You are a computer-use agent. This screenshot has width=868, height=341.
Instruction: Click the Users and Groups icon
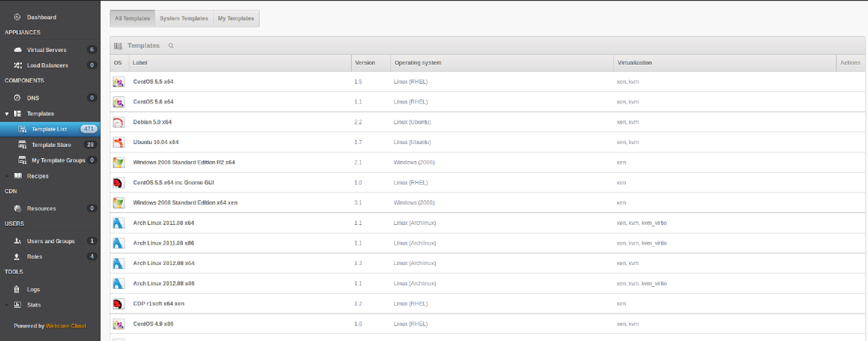coord(18,241)
